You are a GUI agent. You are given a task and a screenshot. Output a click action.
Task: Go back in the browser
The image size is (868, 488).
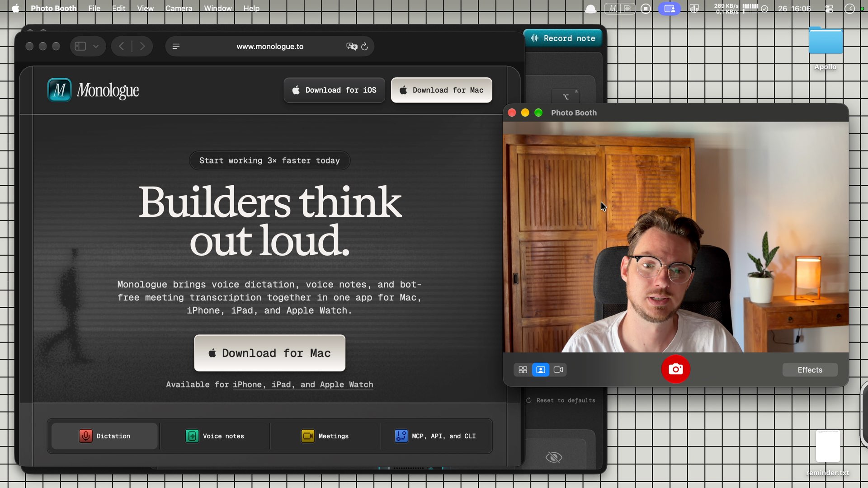[121, 46]
